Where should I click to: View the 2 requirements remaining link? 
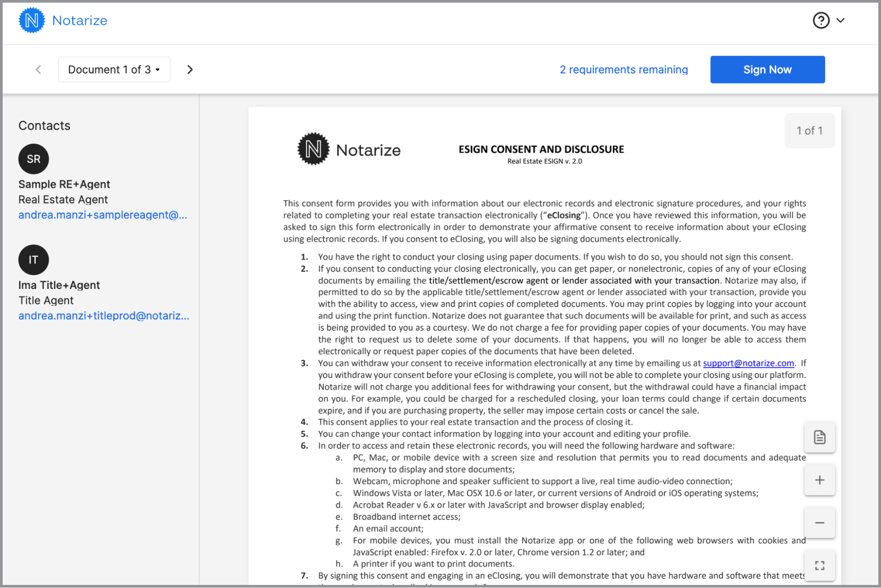tap(624, 70)
